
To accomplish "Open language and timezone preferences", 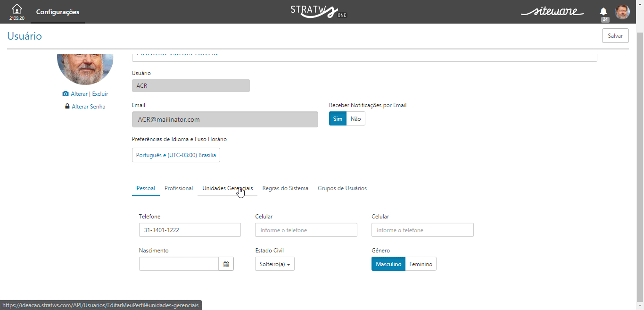I will [176, 155].
